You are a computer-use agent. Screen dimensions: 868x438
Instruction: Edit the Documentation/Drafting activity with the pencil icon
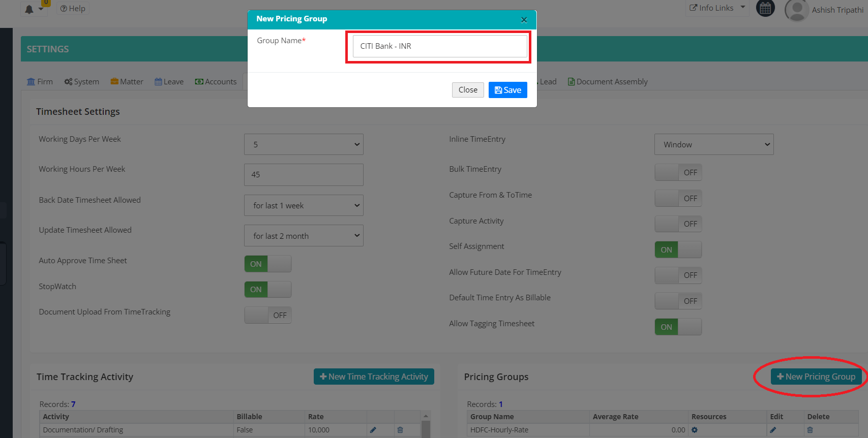tap(373, 430)
